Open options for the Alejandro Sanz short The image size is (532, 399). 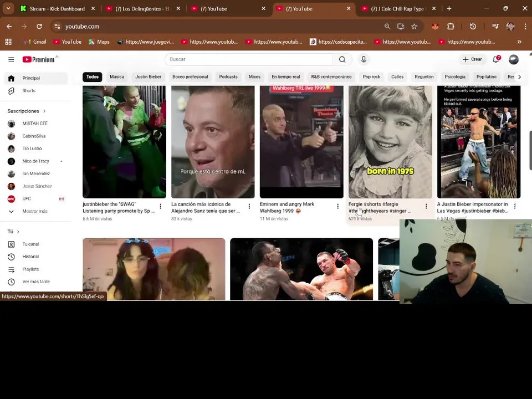[249, 206]
